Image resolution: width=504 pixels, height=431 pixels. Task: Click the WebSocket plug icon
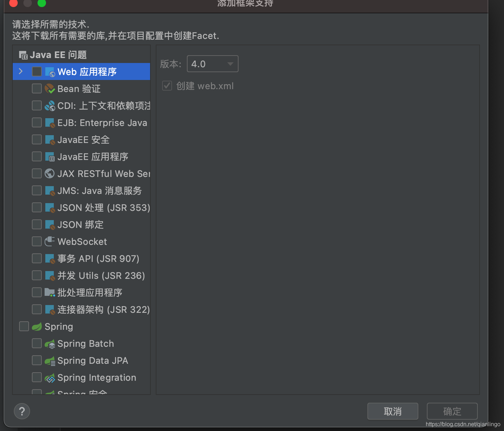[50, 242]
